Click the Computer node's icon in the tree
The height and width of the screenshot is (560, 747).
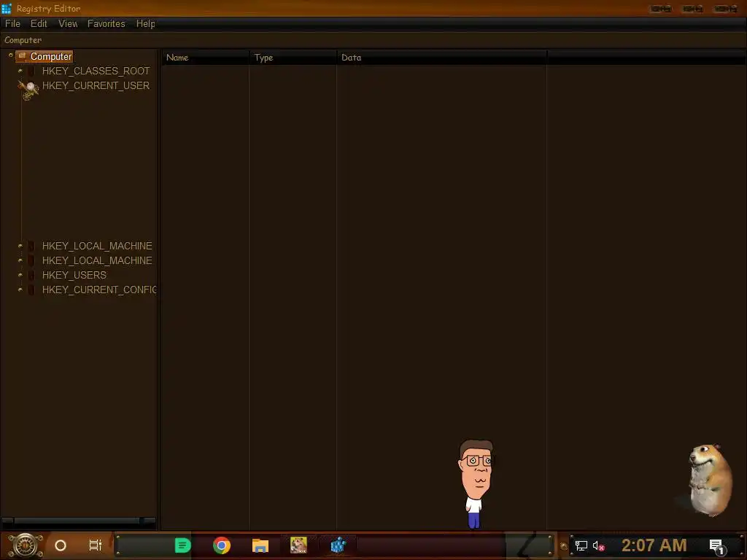[x=22, y=56]
